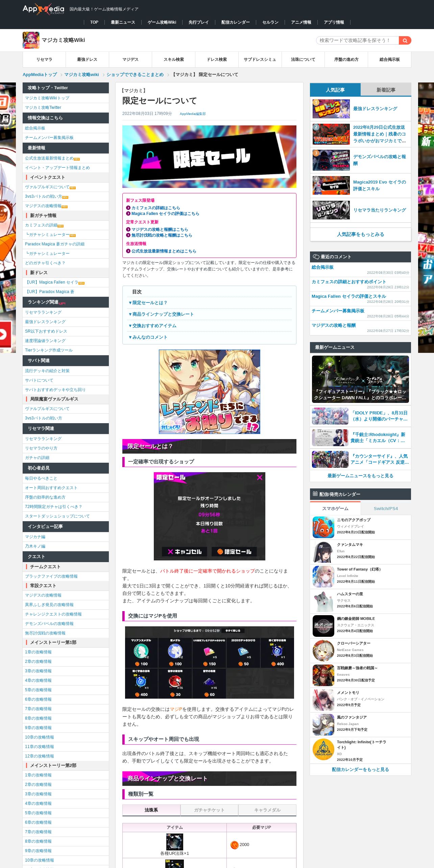
Task: Click the 各種UR法珠 item icon
Action: coord(175,842)
